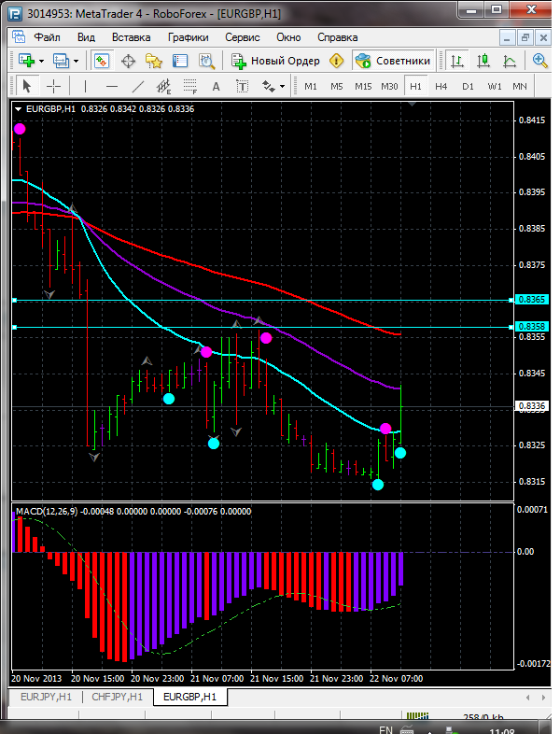Select the text label T tool

pos(242,86)
